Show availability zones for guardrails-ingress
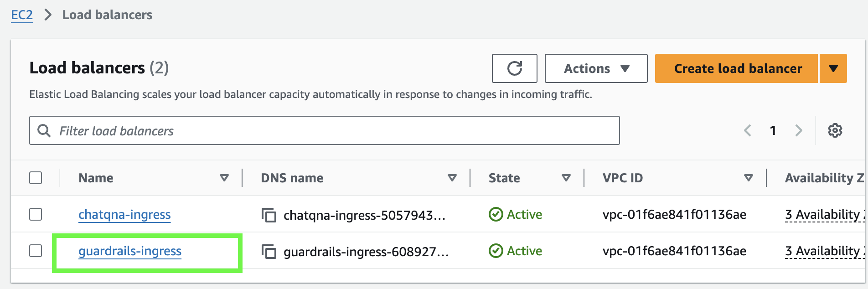Viewport: 868px width, 289px height. 825,251
